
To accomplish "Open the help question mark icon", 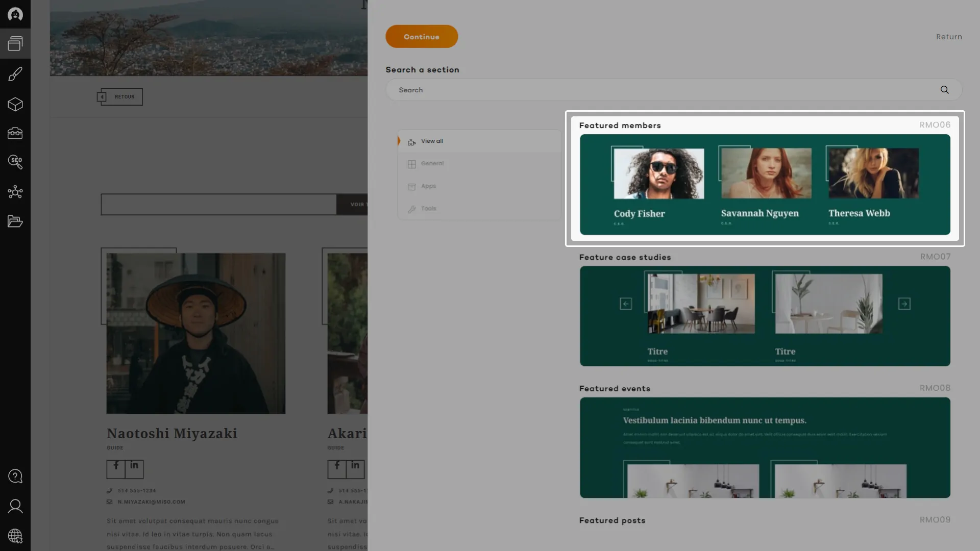I will pyautogui.click(x=15, y=476).
